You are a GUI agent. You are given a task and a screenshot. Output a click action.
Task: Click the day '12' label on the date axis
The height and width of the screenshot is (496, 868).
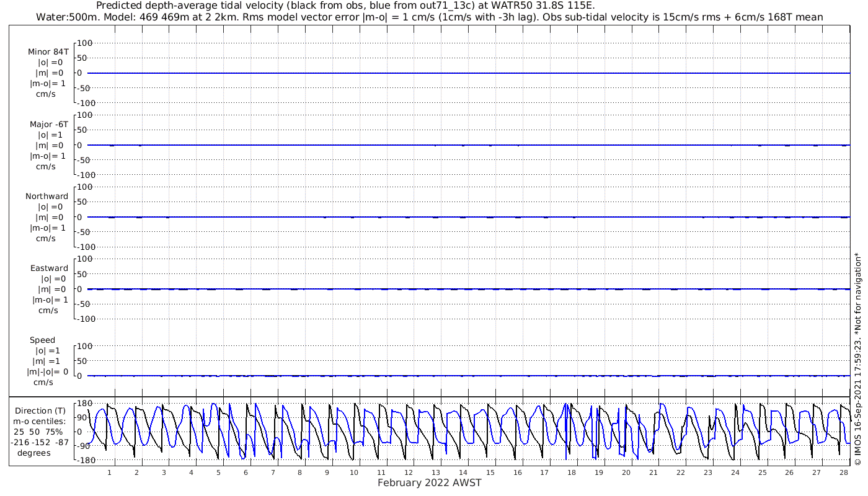[409, 473]
